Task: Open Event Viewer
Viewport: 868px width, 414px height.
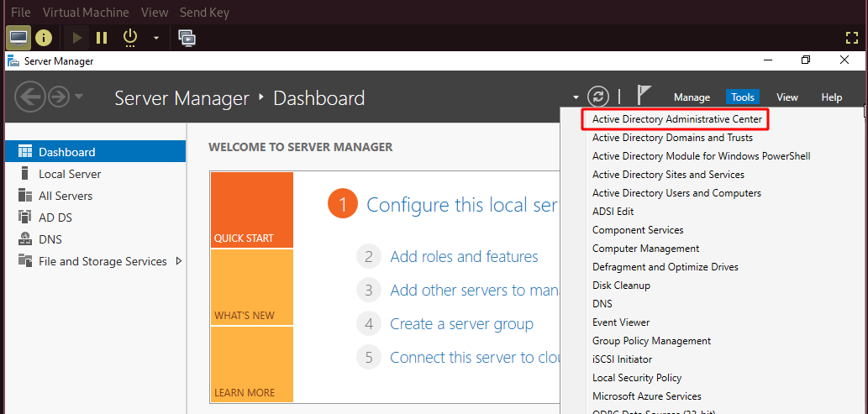Action: coord(621,322)
